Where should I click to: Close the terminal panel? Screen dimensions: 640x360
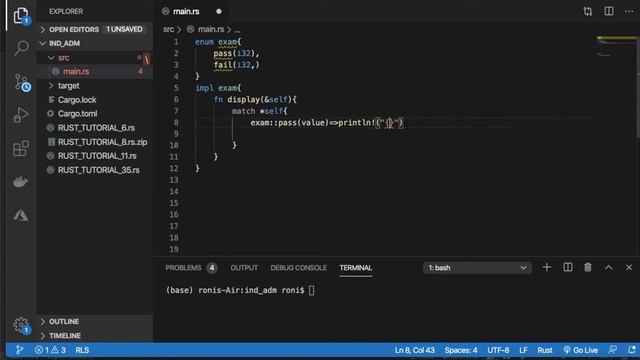coord(629,267)
